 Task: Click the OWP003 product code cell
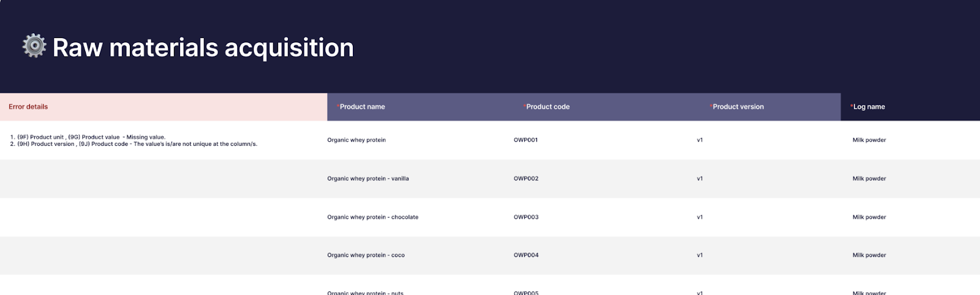click(526, 217)
